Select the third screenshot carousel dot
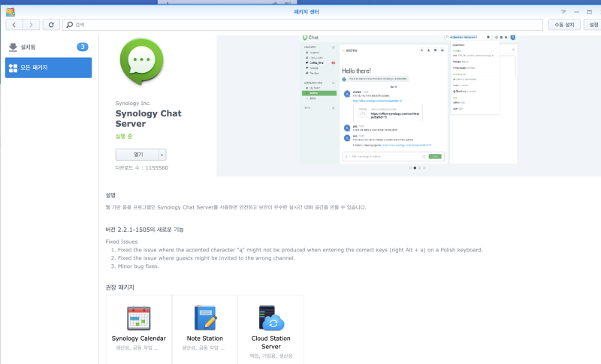601x364 pixels. 419,168
